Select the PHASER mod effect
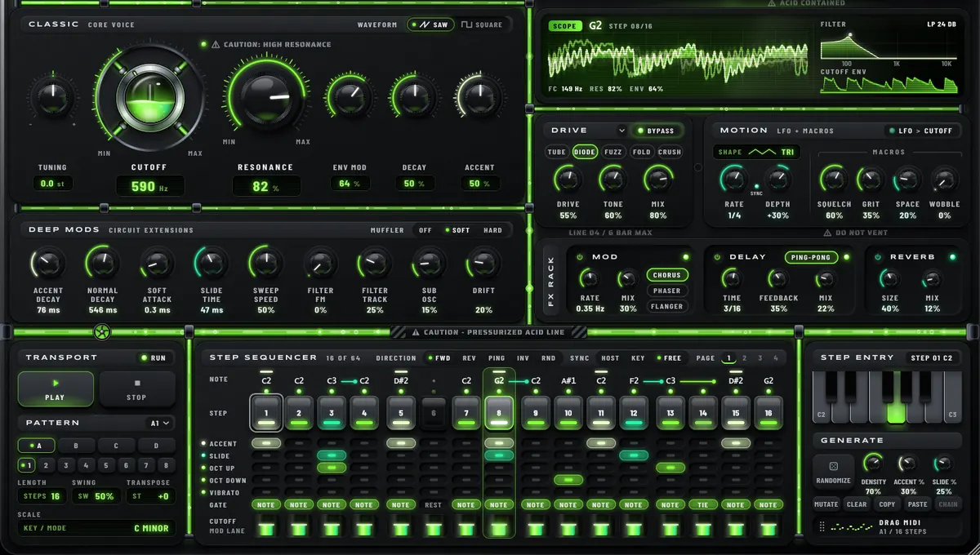The image size is (980, 555). pyautogui.click(x=667, y=291)
